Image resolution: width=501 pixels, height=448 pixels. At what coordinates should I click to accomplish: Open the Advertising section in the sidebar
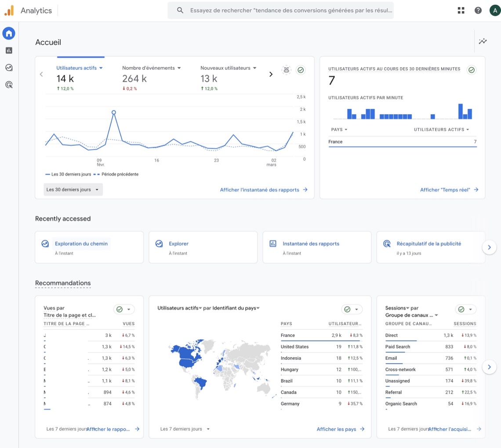(x=9, y=84)
